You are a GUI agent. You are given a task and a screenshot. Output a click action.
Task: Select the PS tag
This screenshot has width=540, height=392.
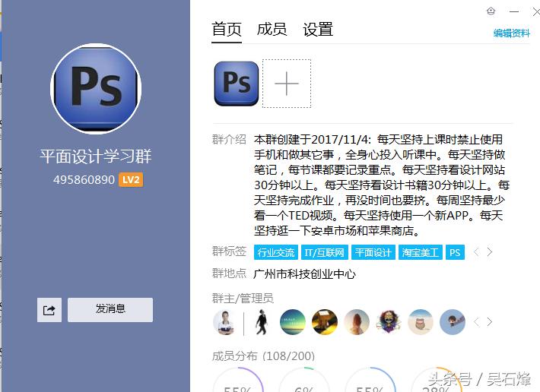(455, 252)
